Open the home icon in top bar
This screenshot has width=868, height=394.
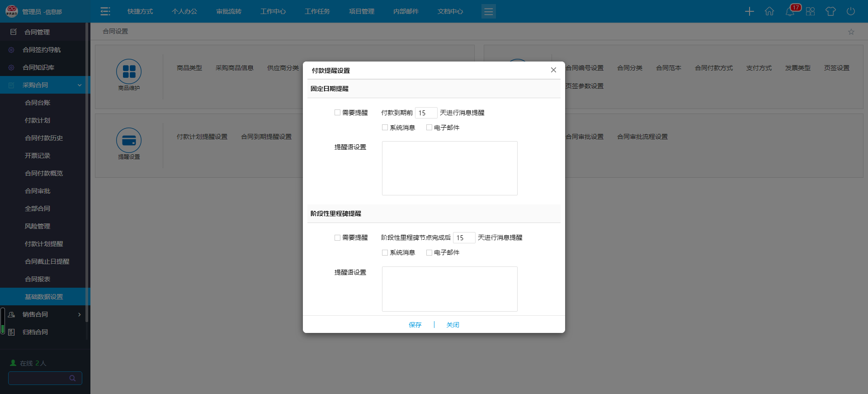(769, 11)
